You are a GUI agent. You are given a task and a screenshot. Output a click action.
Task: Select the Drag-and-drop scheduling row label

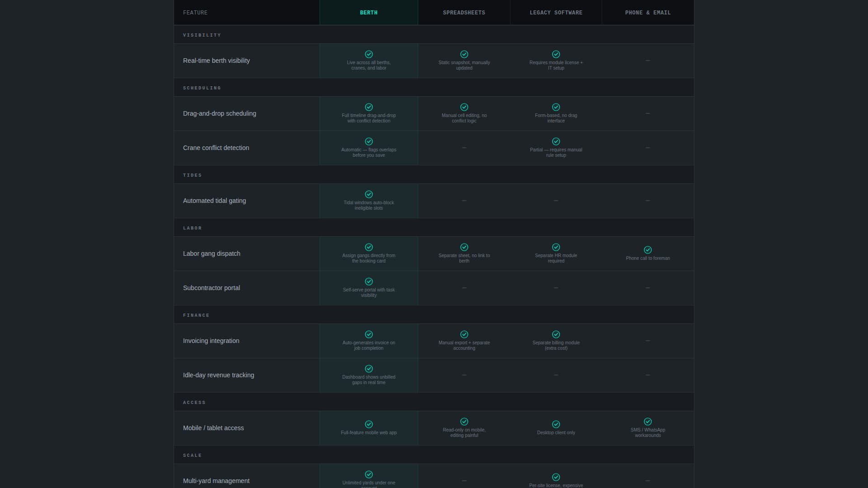(x=220, y=113)
